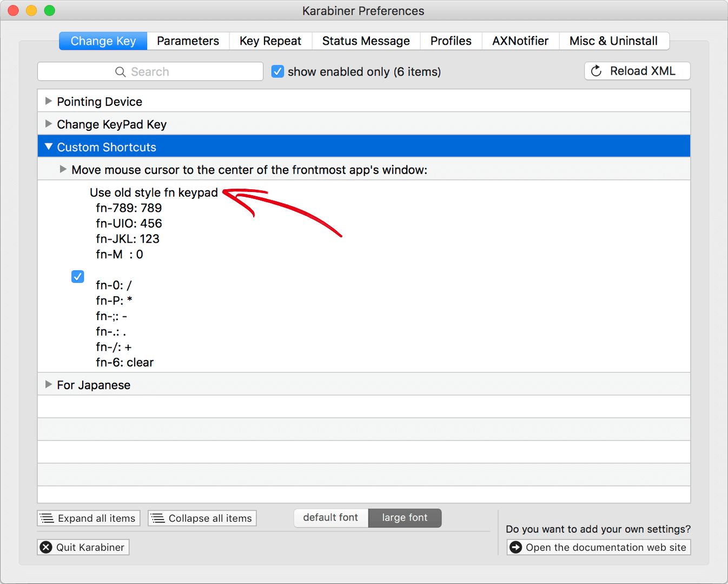Image resolution: width=728 pixels, height=584 pixels.
Task: Click the 'fn-JKL: 123' line
Action: 128,238
